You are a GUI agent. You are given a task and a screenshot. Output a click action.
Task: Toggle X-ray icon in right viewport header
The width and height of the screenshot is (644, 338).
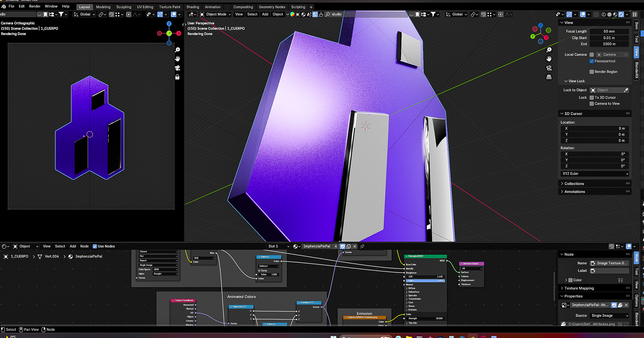tap(596, 14)
